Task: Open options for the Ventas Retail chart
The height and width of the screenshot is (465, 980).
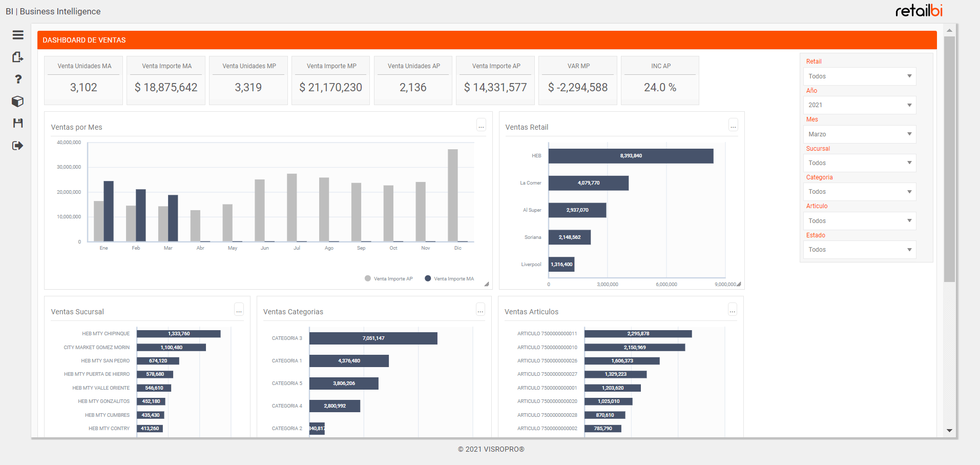Action: [733, 125]
